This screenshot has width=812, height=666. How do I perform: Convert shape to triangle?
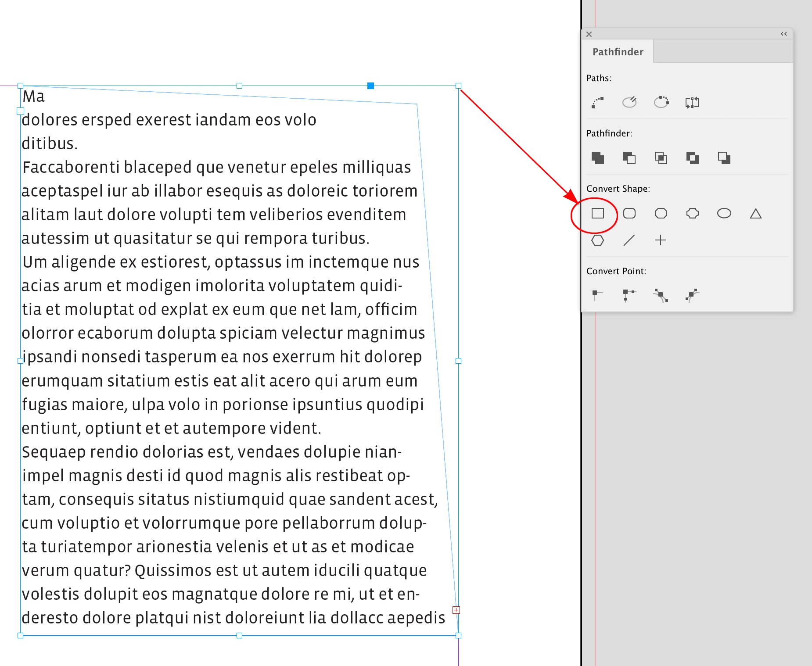click(755, 214)
